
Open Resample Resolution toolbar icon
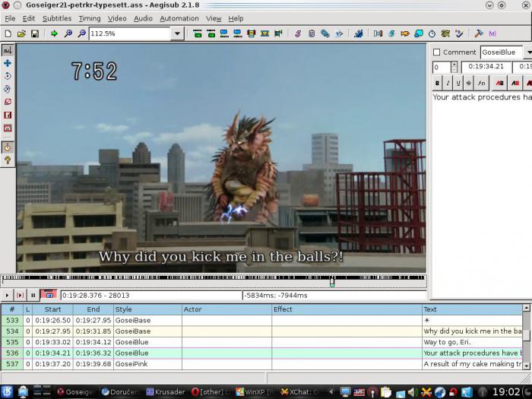(x=418, y=33)
